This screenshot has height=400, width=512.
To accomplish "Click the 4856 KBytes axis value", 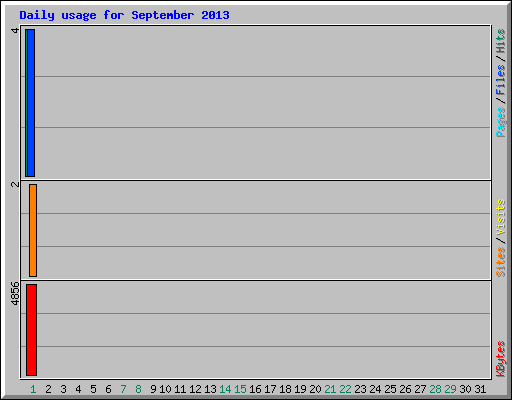I will point(15,294).
